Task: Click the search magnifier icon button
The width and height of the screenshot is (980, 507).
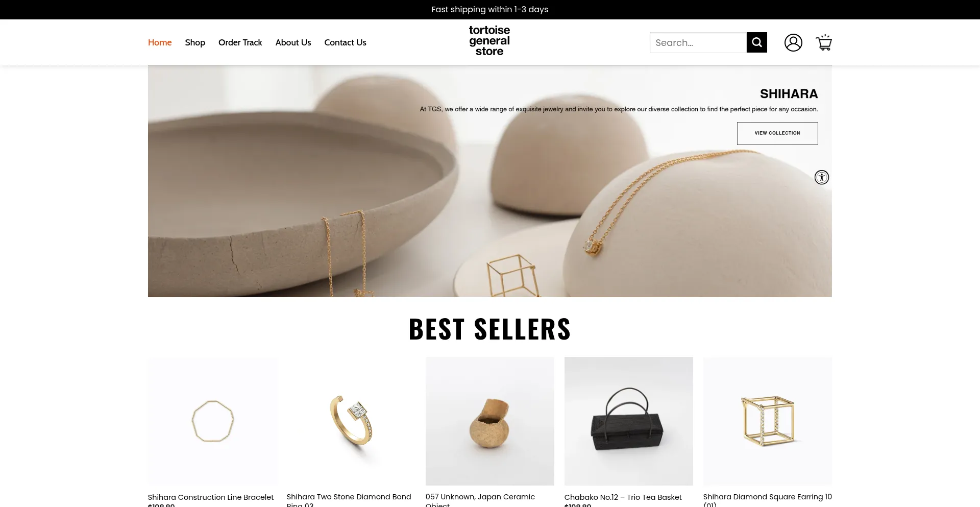Action: (756, 42)
